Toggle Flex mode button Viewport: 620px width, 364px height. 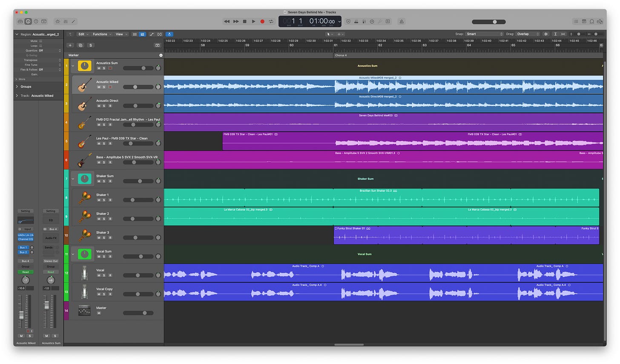(x=160, y=34)
